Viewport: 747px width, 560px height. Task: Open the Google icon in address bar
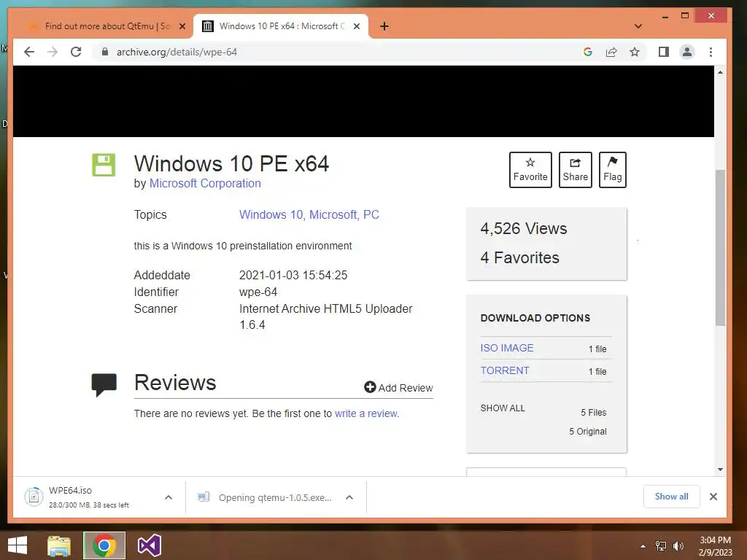(588, 52)
